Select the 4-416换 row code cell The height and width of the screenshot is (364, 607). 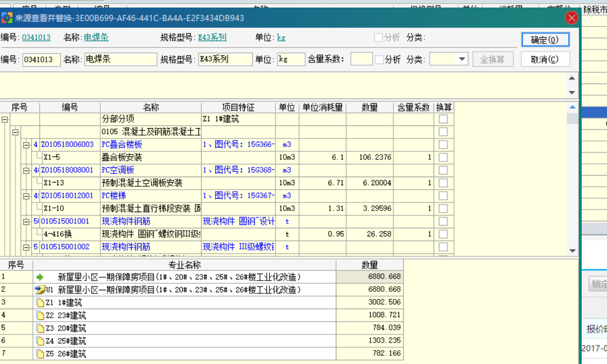pos(70,234)
